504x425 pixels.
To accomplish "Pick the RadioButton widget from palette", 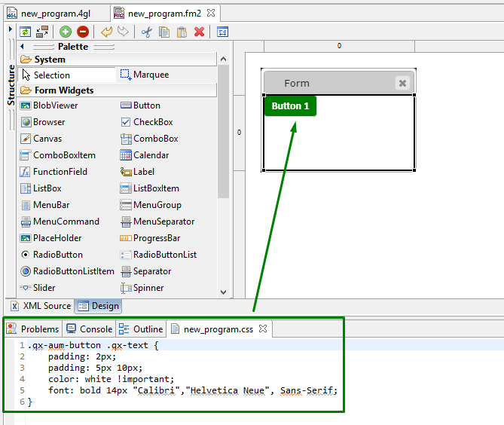I will tap(57, 255).
